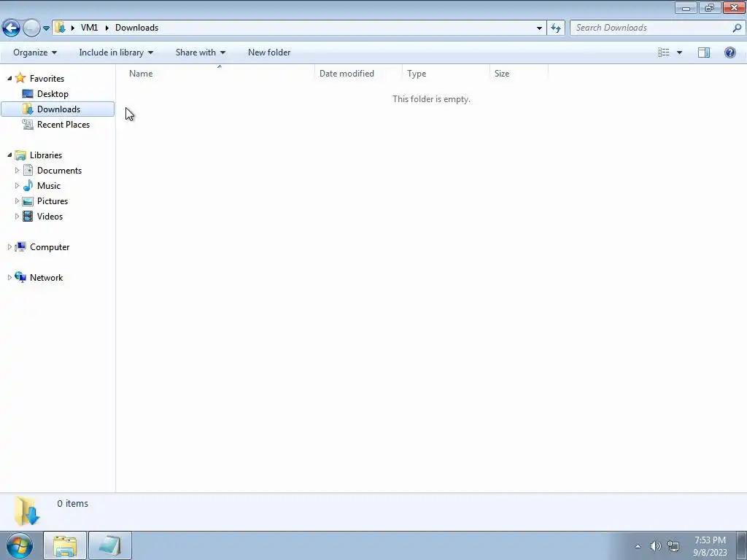Click the Show desktop strip
747x560 pixels.
click(x=742, y=545)
